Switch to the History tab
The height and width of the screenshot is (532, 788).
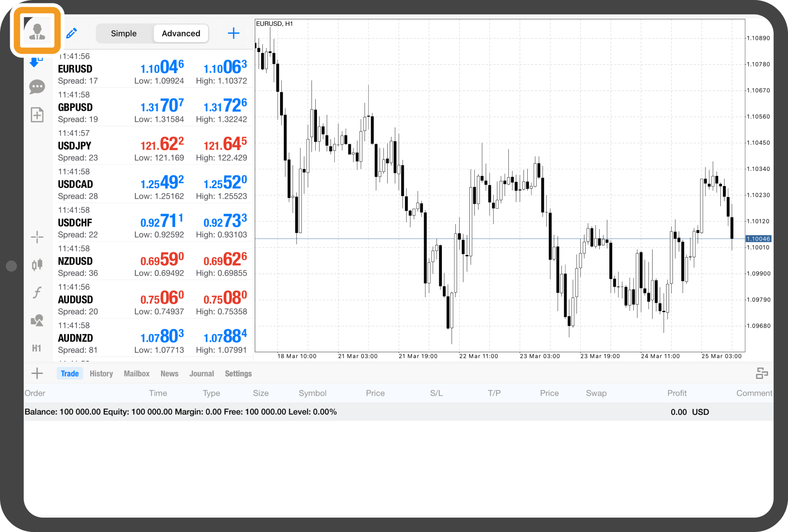(101, 373)
